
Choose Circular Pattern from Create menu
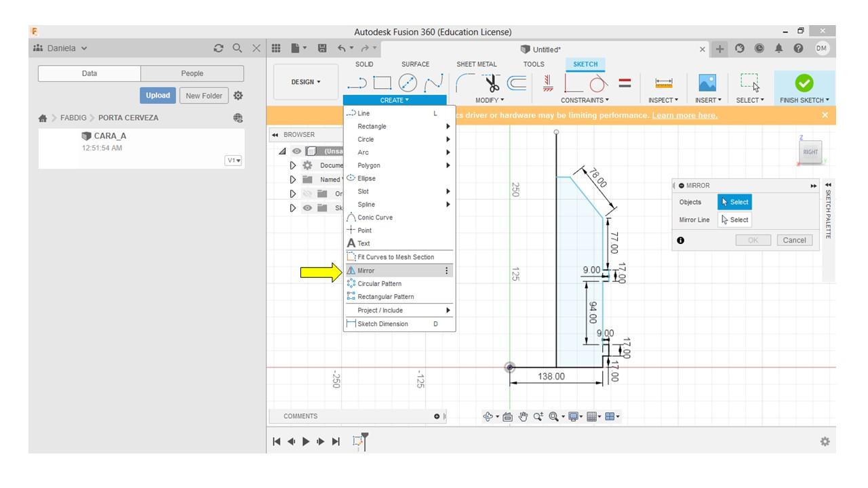399,283
